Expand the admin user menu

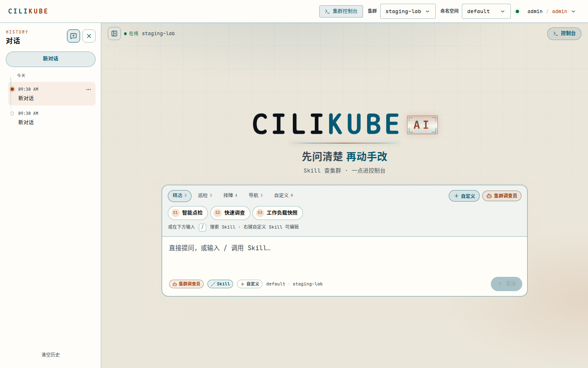click(551, 11)
